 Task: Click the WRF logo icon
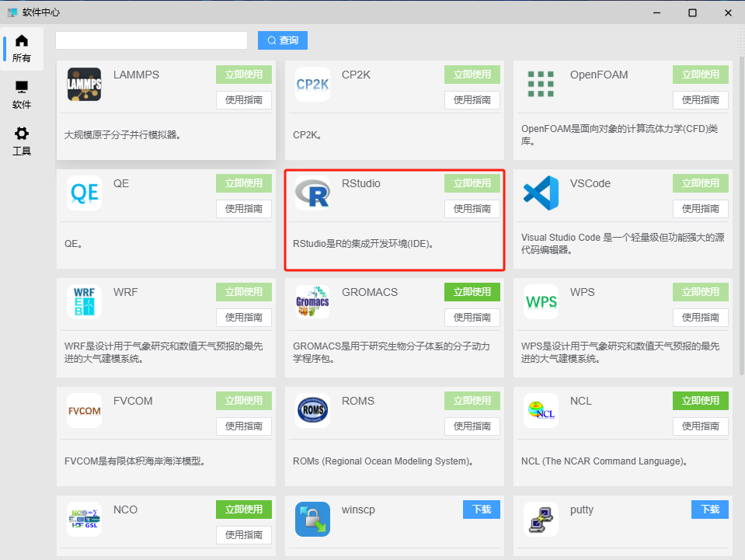84,302
